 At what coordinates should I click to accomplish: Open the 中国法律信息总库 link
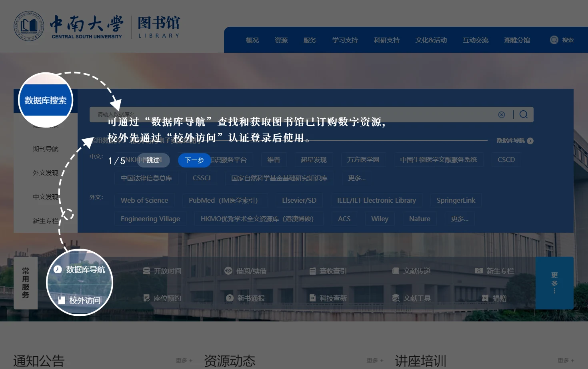pos(146,178)
